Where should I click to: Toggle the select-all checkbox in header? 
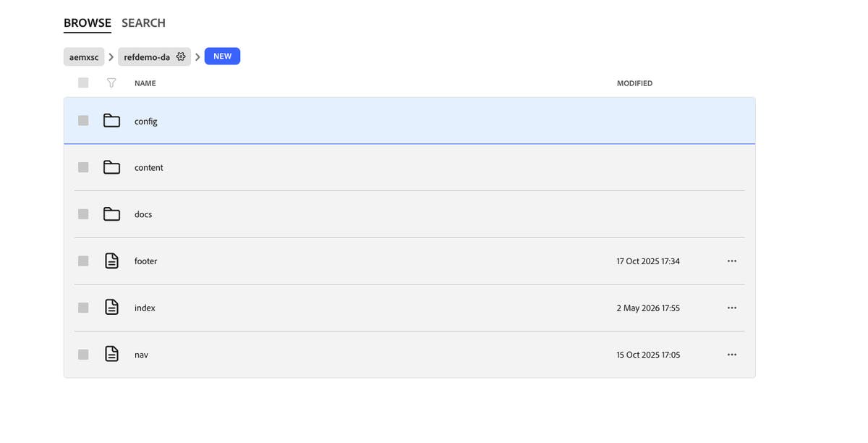(x=83, y=83)
